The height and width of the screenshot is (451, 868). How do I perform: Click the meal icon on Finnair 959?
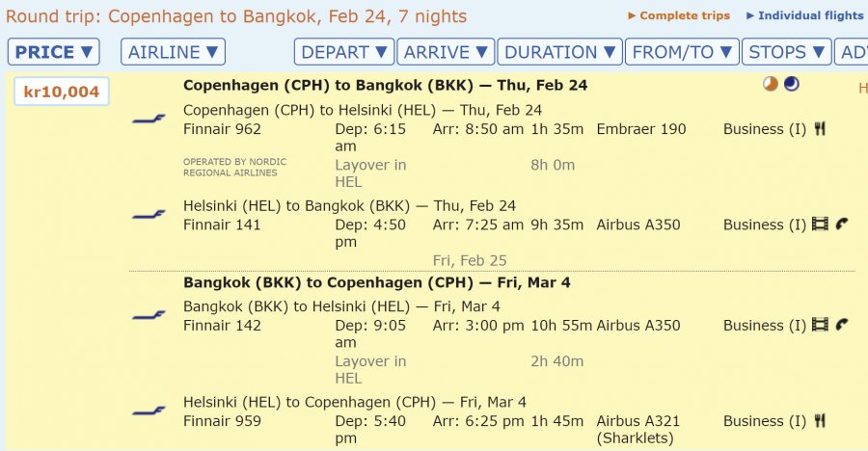(x=820, y=421)
